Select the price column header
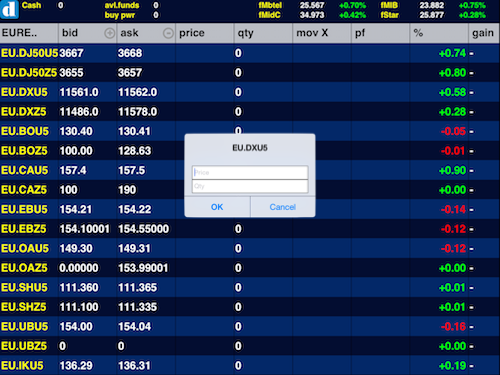Image resolution: width=500 pixels, height=375 pixels. coord(205,33)
